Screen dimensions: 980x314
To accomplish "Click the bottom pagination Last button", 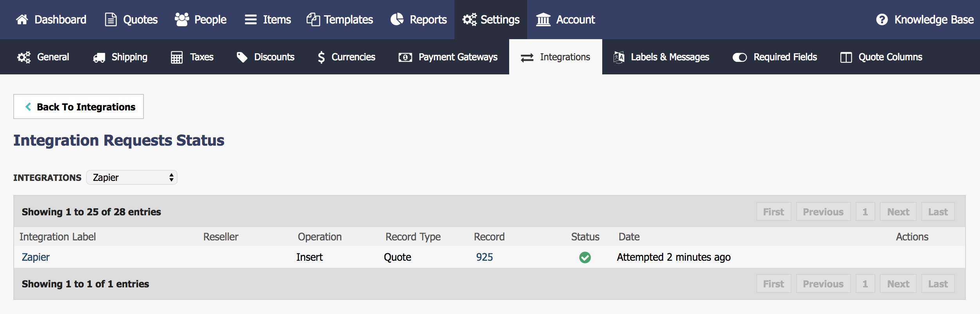I will coord(938,284).
